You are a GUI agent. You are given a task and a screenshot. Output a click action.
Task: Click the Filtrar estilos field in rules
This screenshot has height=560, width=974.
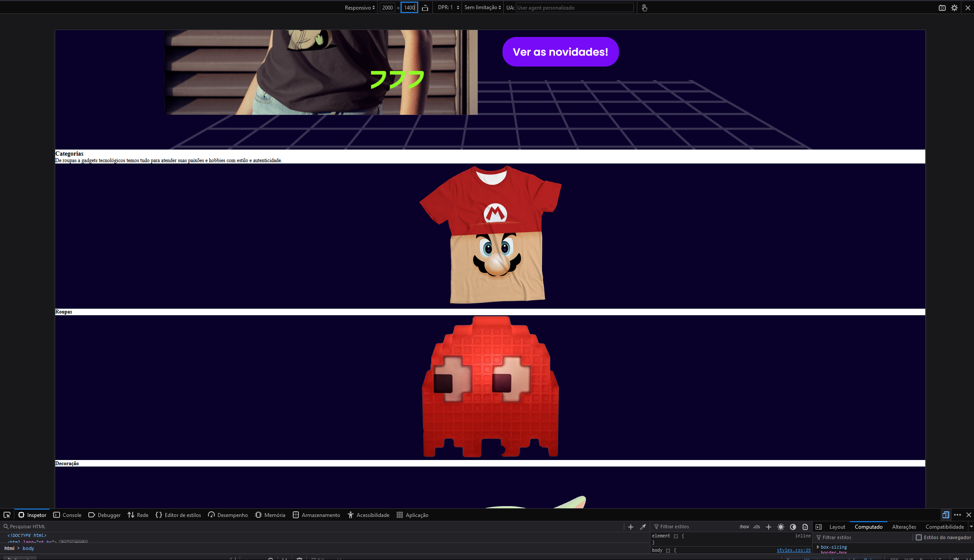coord(694,527)
